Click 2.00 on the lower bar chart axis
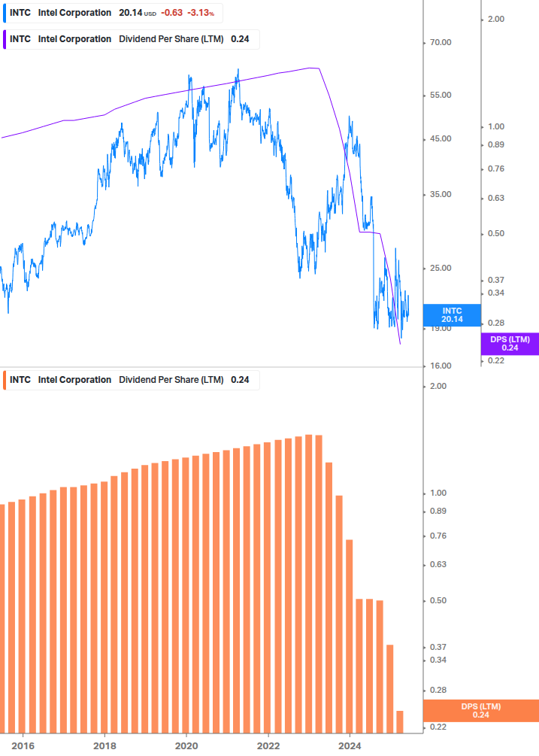Screen dimensions: 539x756 click(438, 386)
